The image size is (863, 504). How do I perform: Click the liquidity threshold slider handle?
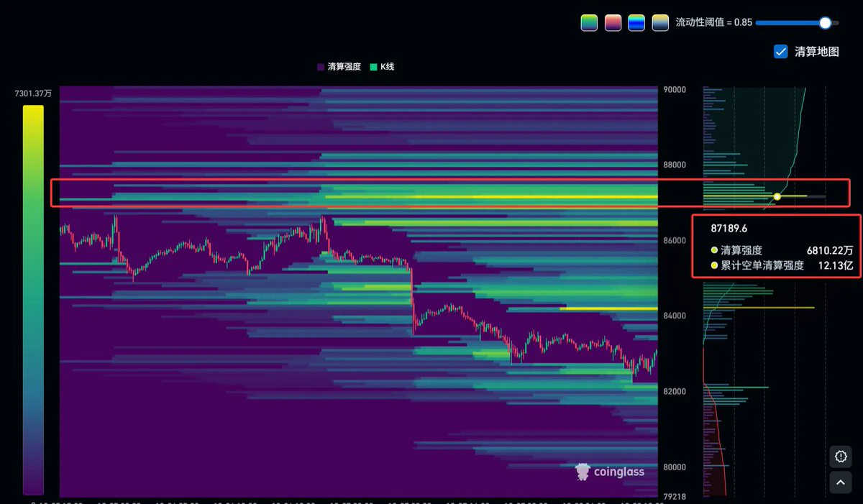tap(825, 23)
